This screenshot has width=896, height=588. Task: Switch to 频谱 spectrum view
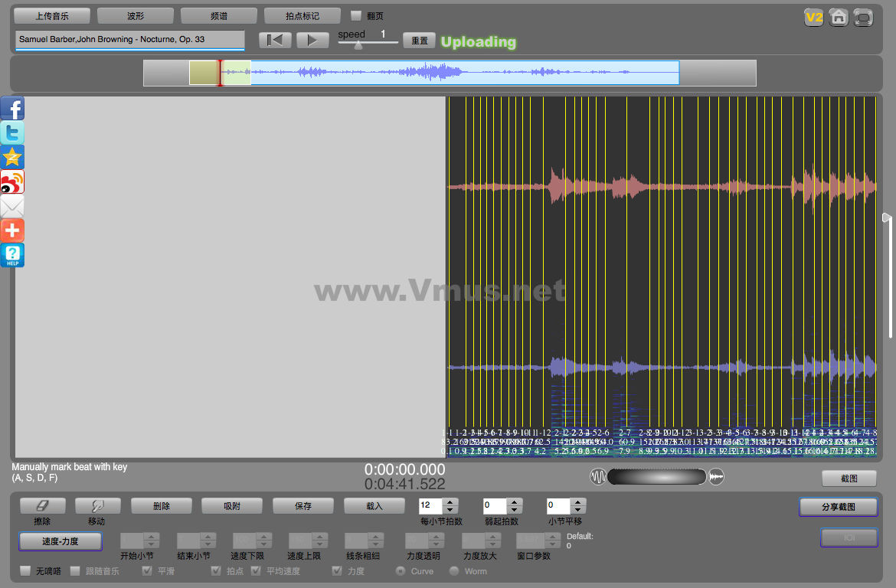tap(218, 16)
